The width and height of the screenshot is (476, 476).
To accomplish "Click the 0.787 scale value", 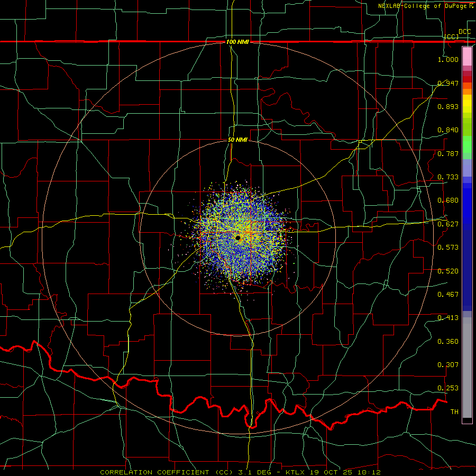I will pyautogui.click(x=448, y=153).
